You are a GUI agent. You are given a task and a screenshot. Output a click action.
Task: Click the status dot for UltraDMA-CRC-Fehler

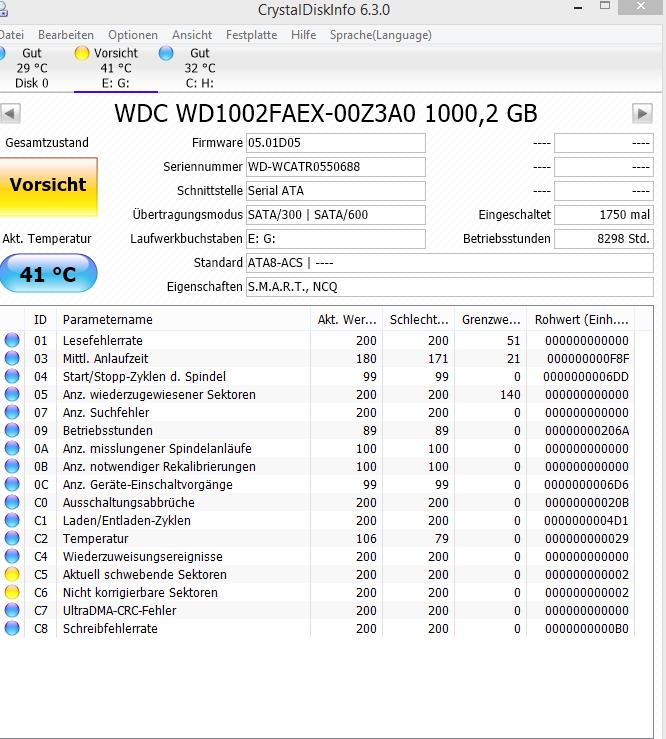tap(12, 610)
